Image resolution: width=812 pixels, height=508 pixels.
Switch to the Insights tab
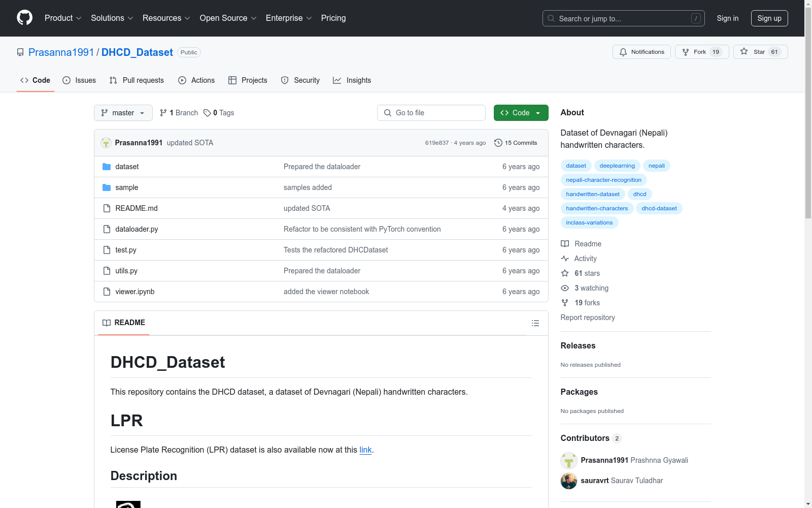click(x=352, y=80)
